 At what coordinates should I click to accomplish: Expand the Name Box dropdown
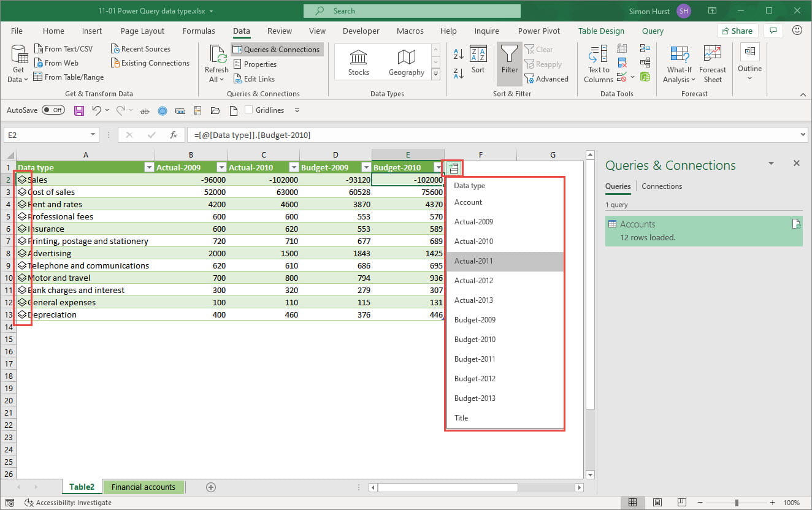click(x=93, y=135)
